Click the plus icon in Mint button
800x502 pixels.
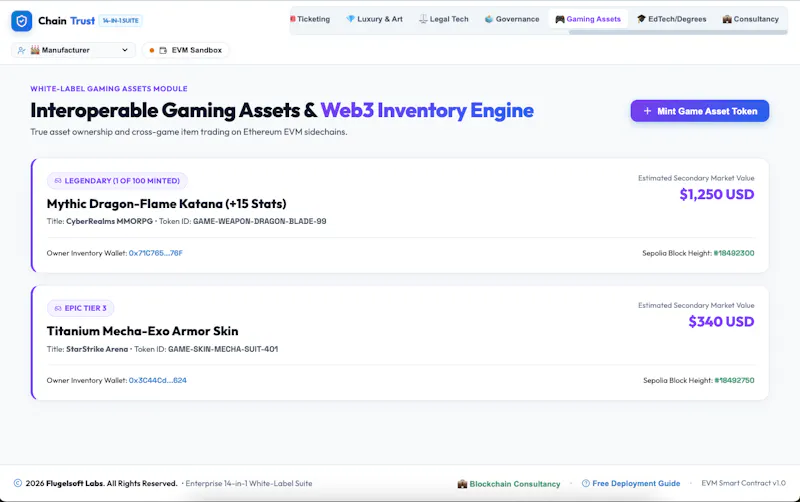point(647,111)
